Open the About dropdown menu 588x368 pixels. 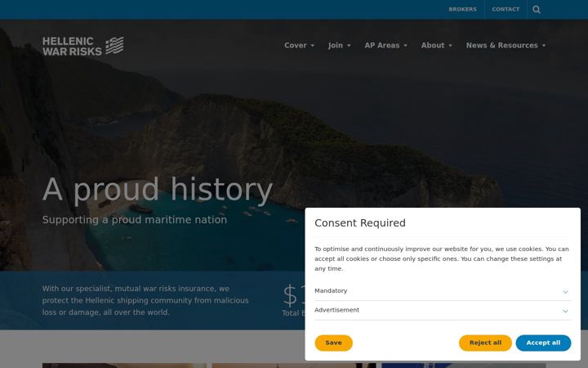436,46
